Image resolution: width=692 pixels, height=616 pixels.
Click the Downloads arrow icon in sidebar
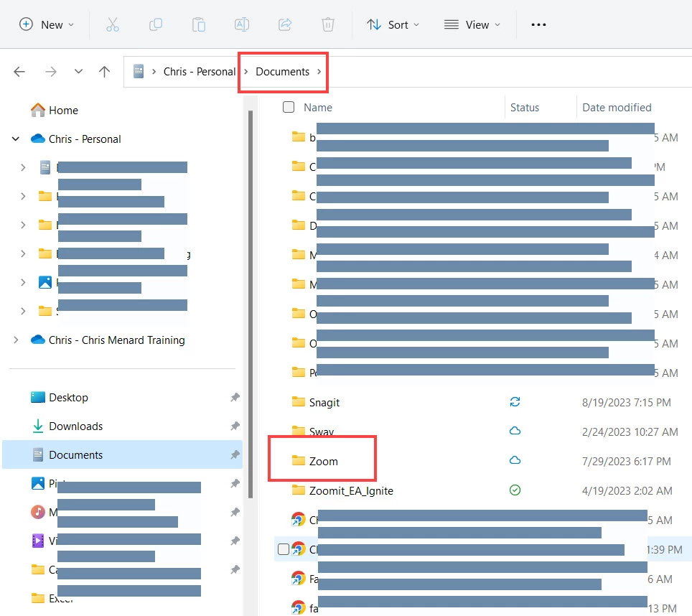[38, 426]
